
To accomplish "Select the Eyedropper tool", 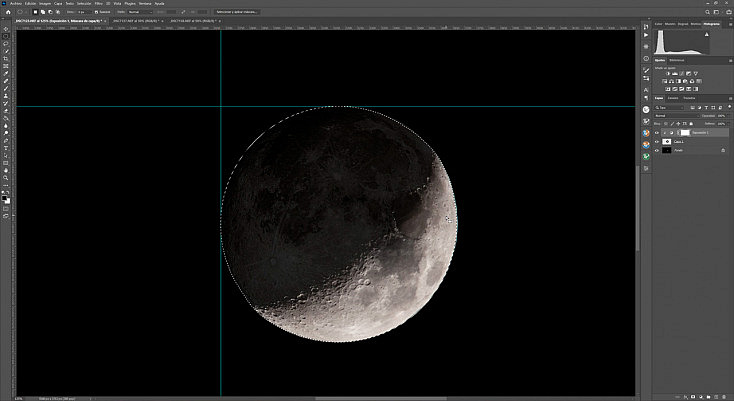I will (x=6, y=73).
